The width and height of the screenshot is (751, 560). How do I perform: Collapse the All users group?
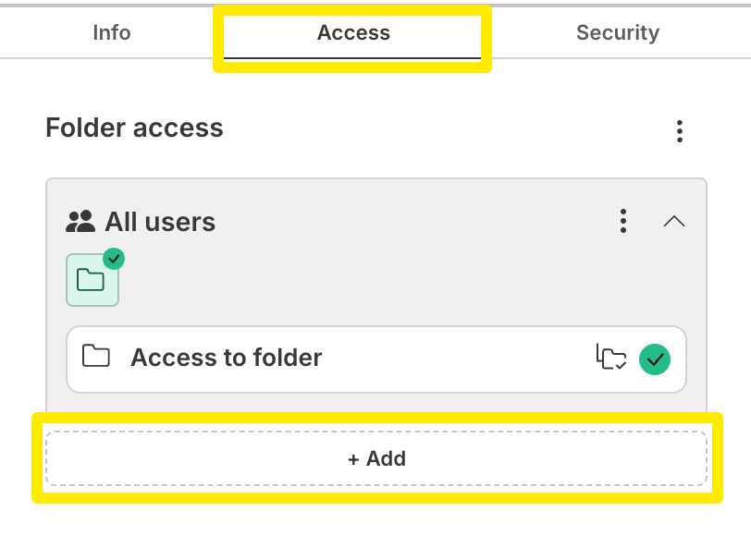click(674, 221)
